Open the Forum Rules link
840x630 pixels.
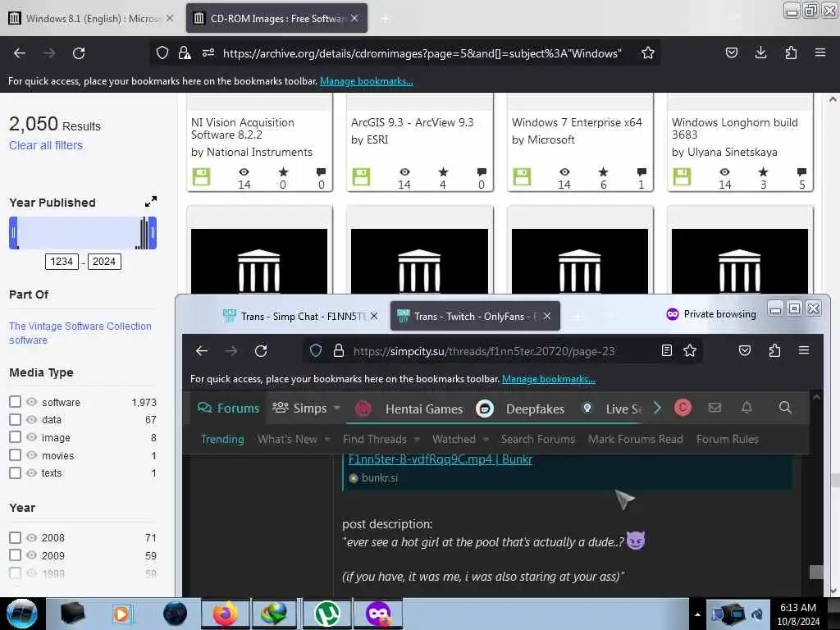(x=728, y=440)
